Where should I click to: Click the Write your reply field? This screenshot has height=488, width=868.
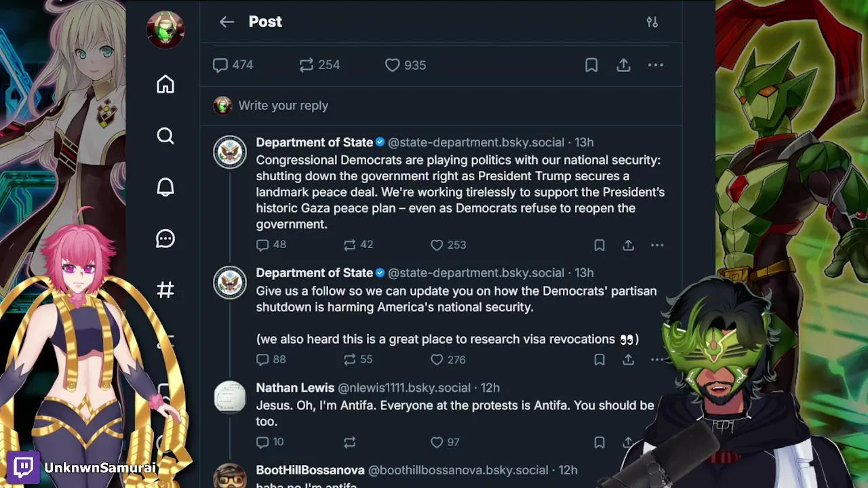point(283,106)
